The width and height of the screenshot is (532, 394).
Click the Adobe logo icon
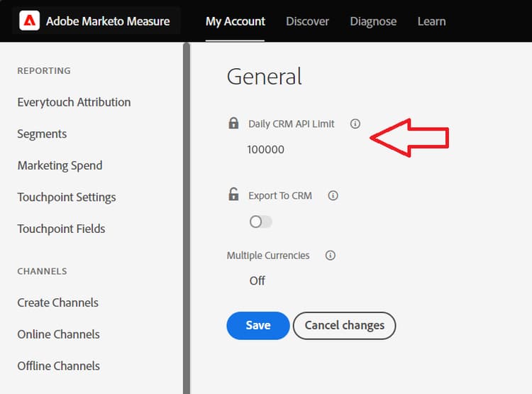(x=30, y=21)
